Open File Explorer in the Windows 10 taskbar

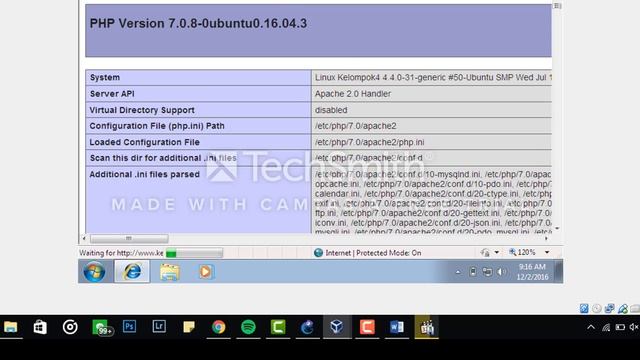coord(11,327)
